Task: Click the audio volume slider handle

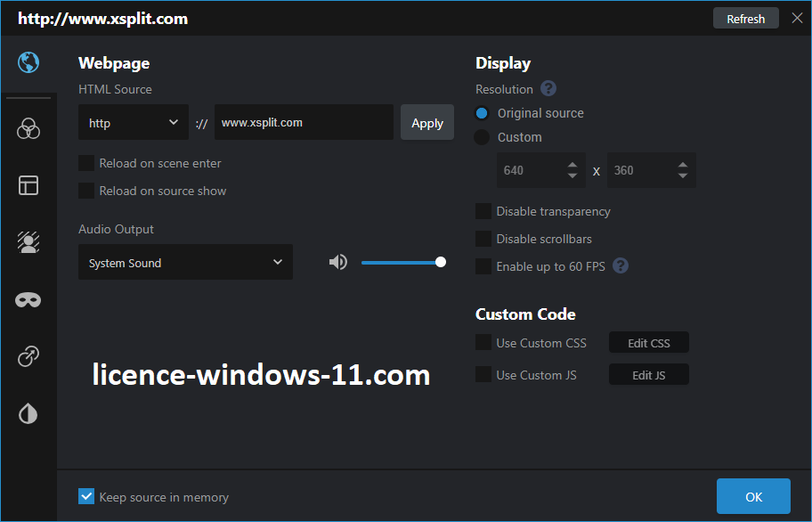Action: (x=440, y=262)
